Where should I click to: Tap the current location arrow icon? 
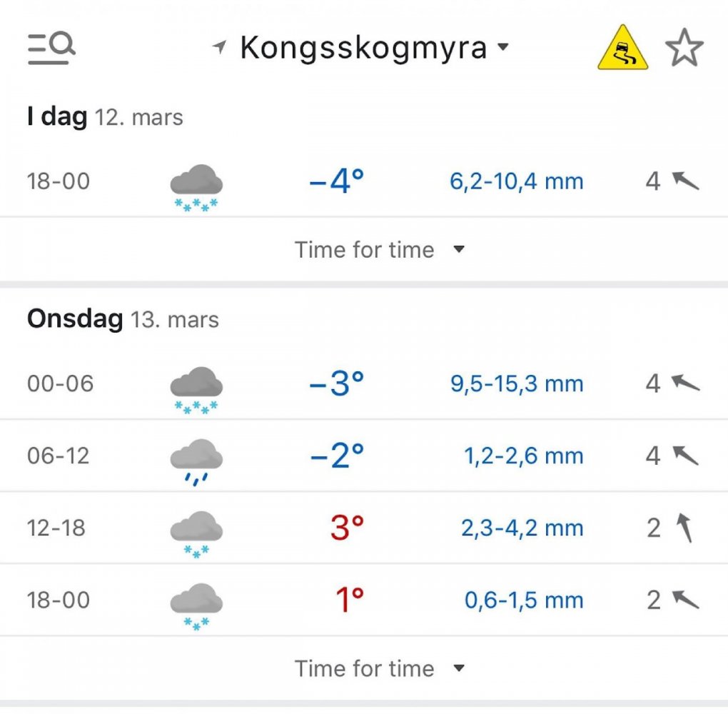(220, 48)
